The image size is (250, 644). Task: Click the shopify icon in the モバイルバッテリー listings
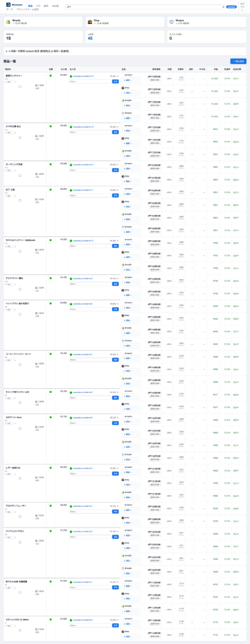[x=123, y=265]
